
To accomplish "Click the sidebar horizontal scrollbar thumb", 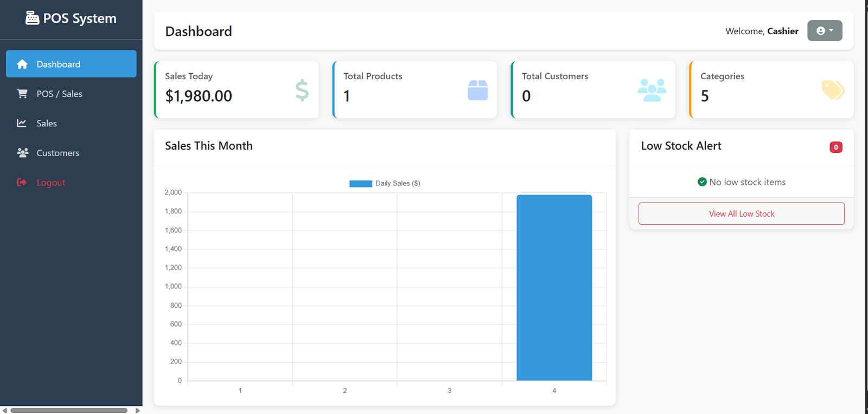I will pyautogui.click(x=69, y=410).
